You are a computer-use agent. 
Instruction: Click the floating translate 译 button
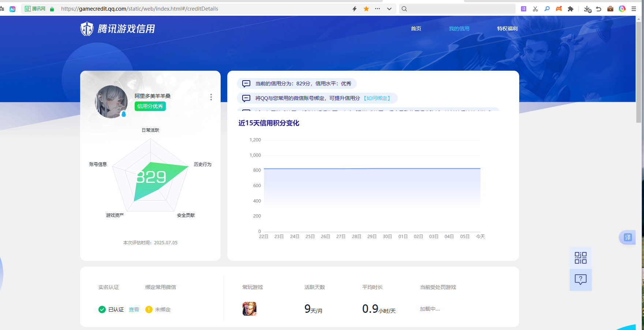(x=628, y=237)
